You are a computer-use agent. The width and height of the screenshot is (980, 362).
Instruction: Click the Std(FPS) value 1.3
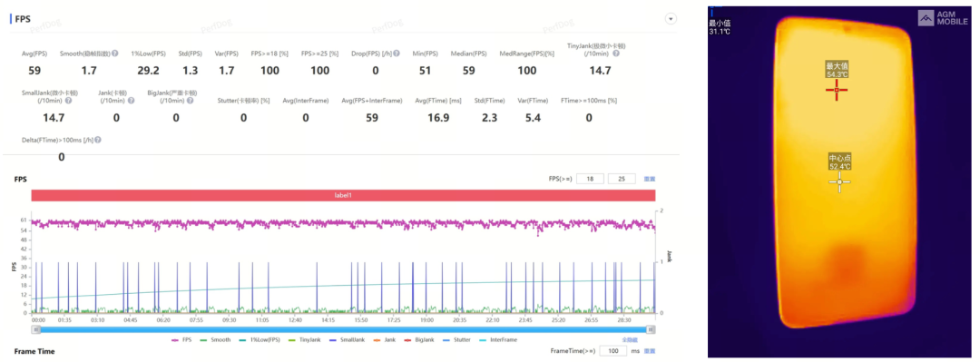[190, 71]
